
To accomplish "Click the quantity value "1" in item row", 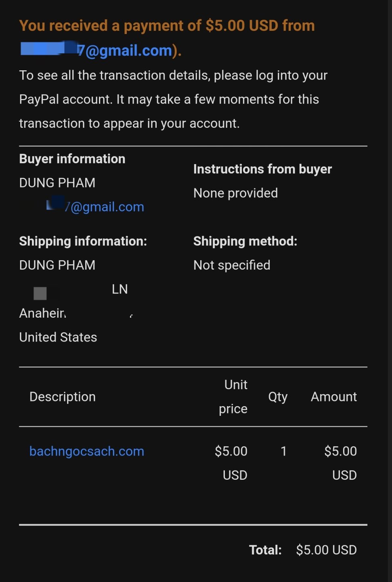I will pyautogui.click(x=284, y=451).
